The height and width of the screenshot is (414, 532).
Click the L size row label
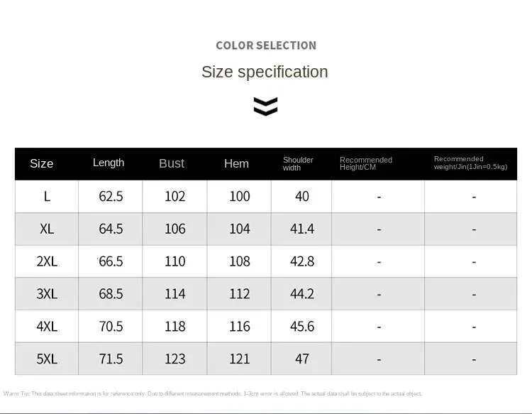click(47, 196)
